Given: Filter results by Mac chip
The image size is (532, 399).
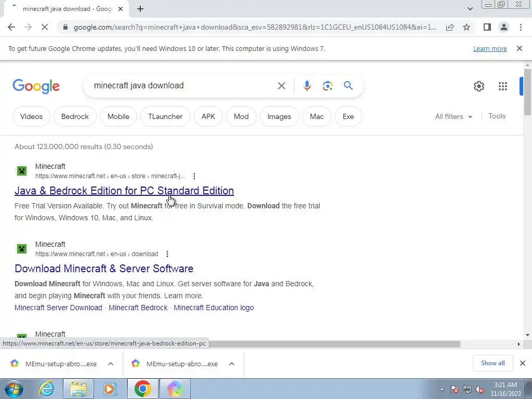Looking at the screenshot, I should [317, 116].
